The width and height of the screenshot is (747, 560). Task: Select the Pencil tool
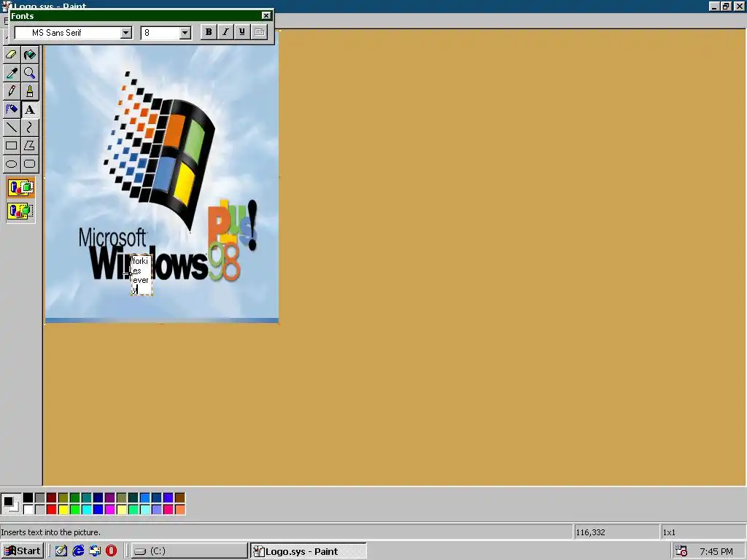point(12,91)
